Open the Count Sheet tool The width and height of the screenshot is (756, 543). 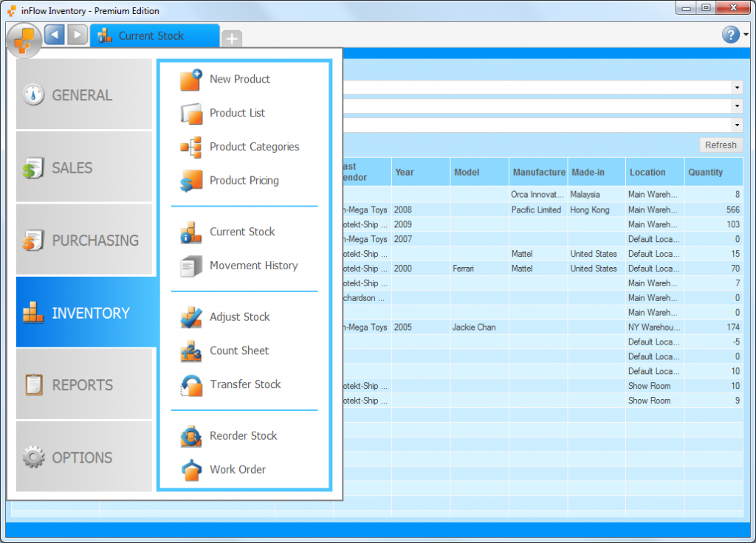point(190,350)
